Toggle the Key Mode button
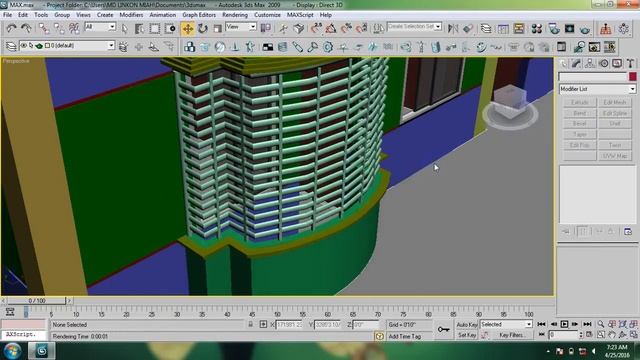 542,335
